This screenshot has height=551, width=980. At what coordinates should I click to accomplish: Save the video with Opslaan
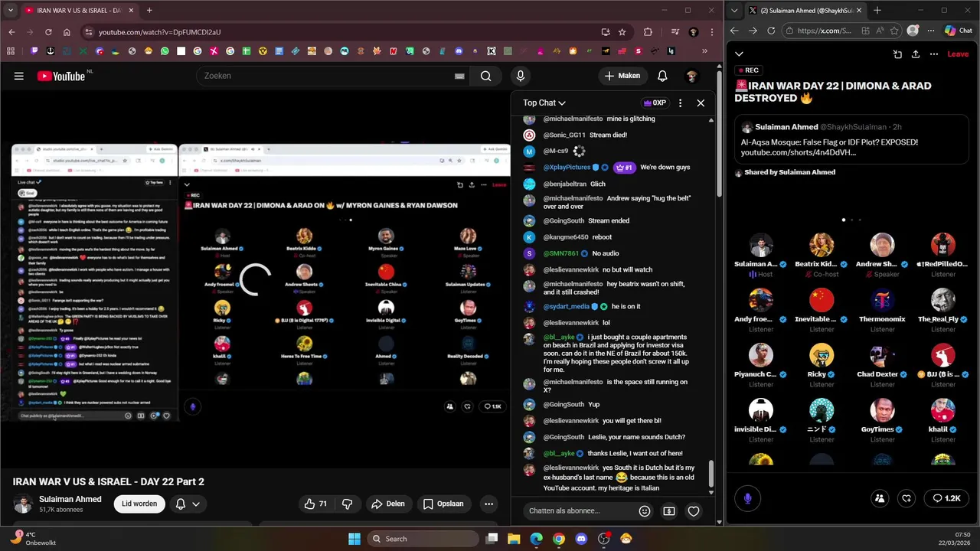[x=443, y=504]
